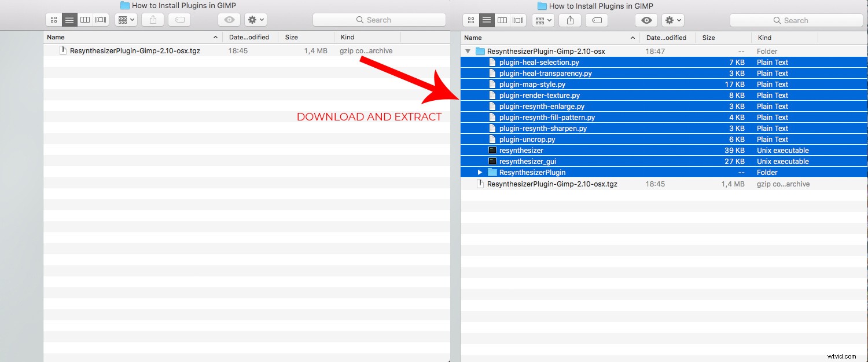The height and width of the screenshot is (362, 868).
Task: Open Quick Look with the eye icon
Action: pos(646,20)
